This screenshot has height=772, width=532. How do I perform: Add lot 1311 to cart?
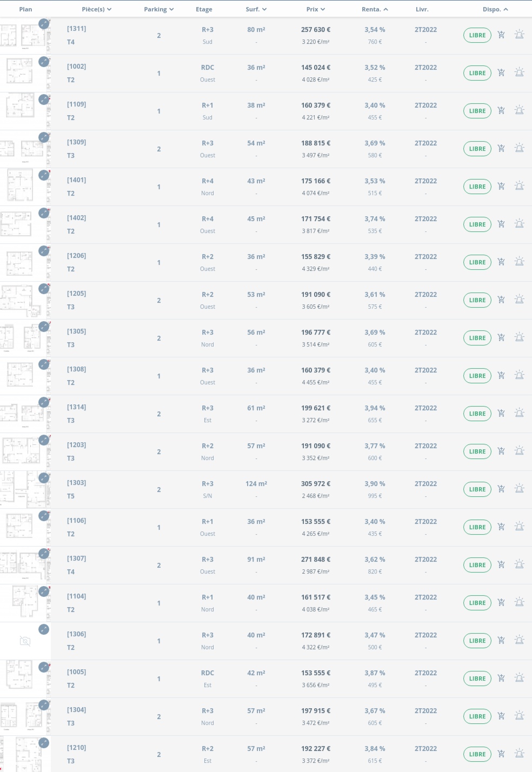click(x=501, y=35)
